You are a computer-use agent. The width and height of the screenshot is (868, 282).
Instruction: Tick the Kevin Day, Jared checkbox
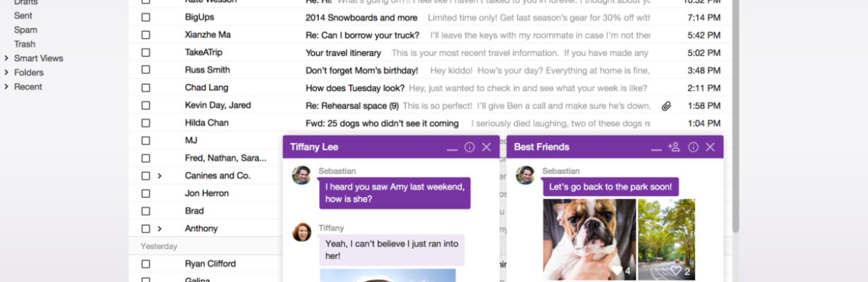tap(145, 106)
